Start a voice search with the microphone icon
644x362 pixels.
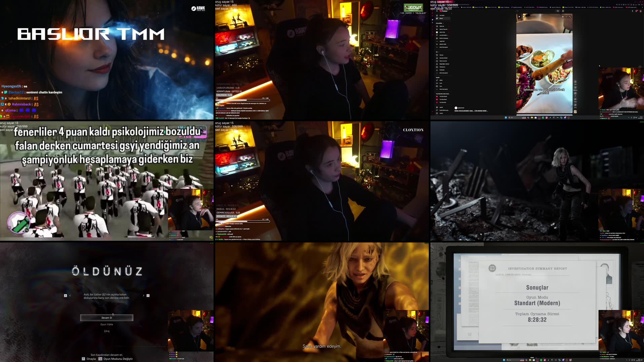pyautogui.click(x=563, y=11)
